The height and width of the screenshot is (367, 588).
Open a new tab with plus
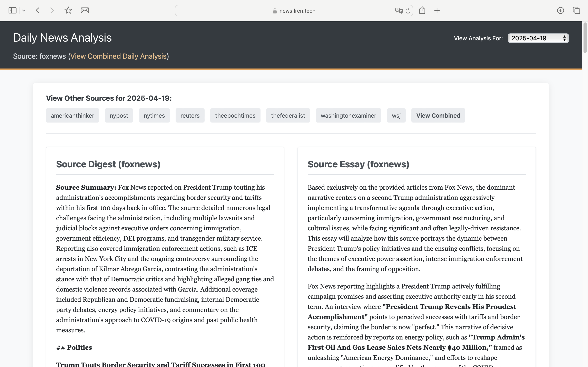[x=437, y=10]
